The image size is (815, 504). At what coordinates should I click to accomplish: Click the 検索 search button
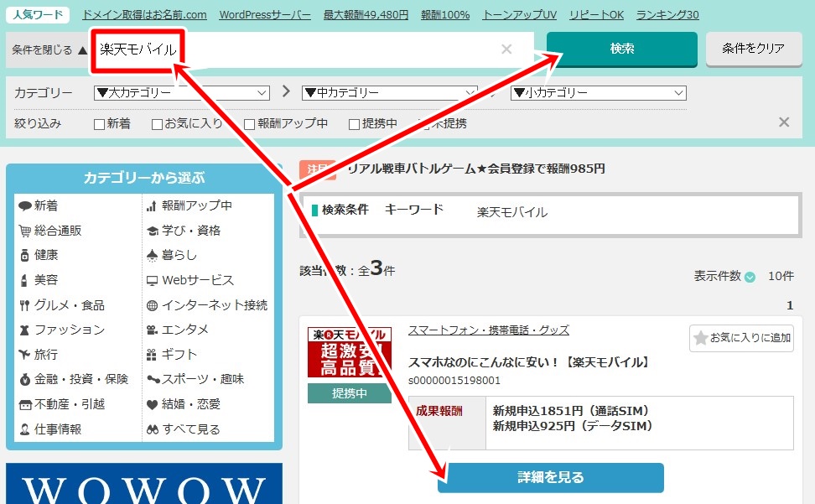click(x=621, y=49)
